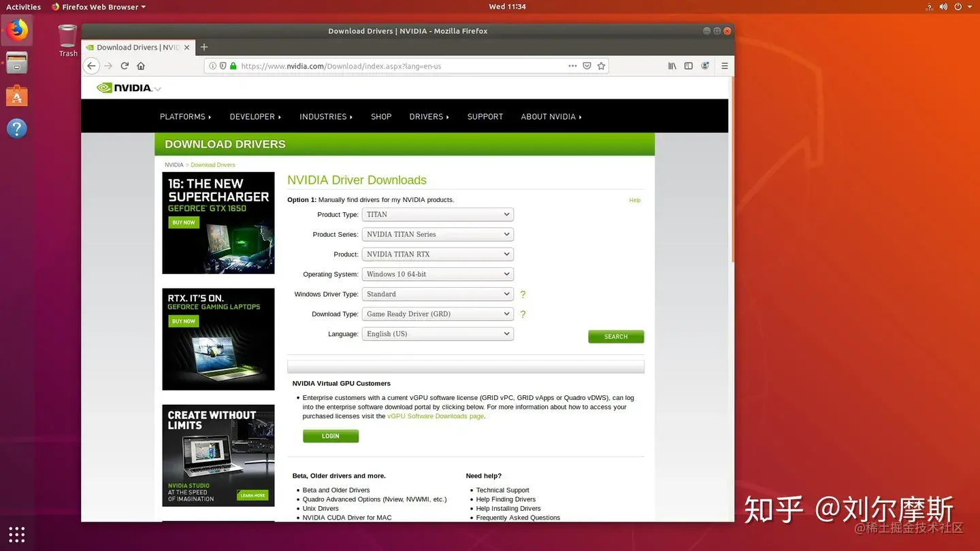The width and height of the screenshot is (980, 551).
Task: Save page to Pocket icon
Action: point(587,66)
